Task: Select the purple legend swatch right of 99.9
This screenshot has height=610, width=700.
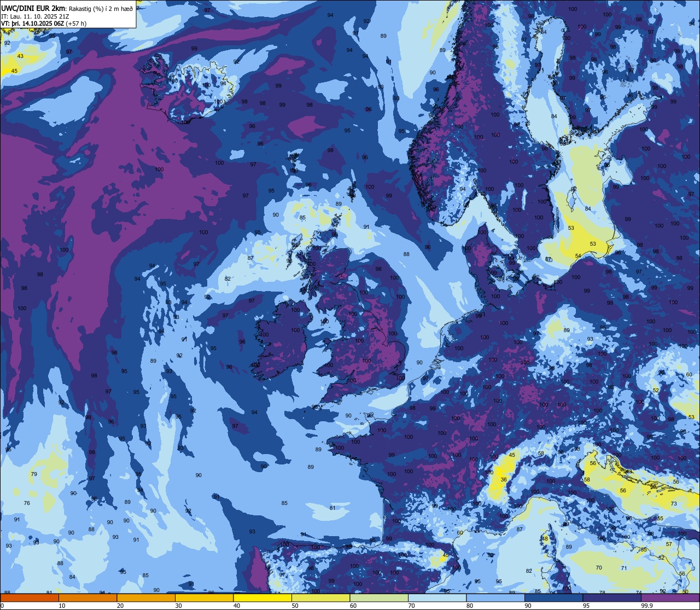Action: (670, 597)
